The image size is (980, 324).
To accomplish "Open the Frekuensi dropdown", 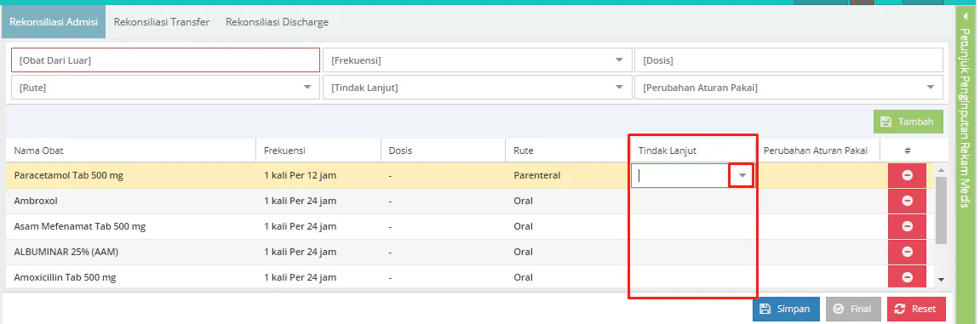I will pos(619,60).
